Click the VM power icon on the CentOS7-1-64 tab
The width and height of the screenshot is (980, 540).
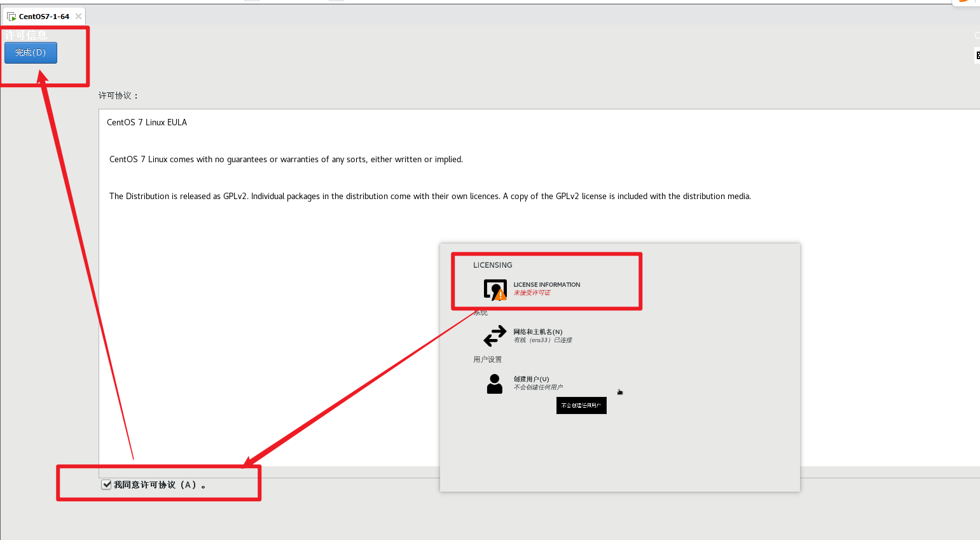click(11, 17)
